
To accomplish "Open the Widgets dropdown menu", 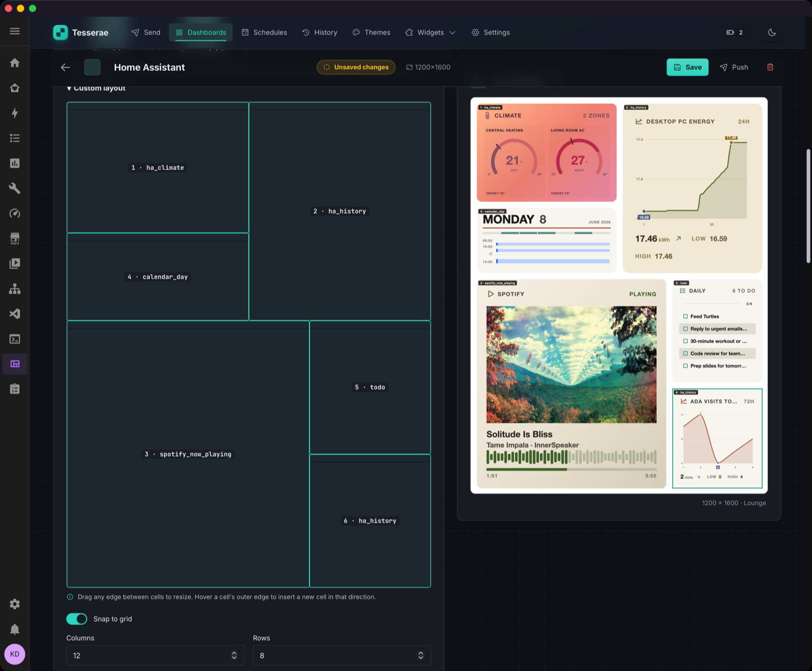I will pos(430,32).
